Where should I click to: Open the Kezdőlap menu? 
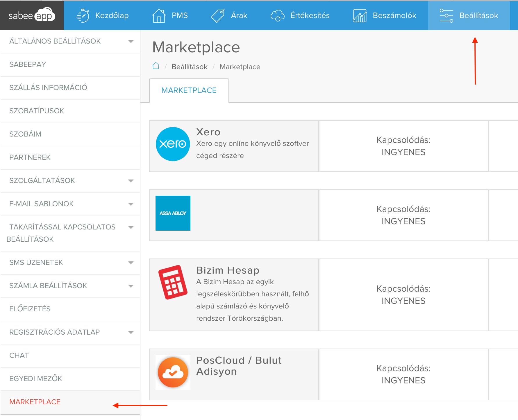[x=102, y=15]
